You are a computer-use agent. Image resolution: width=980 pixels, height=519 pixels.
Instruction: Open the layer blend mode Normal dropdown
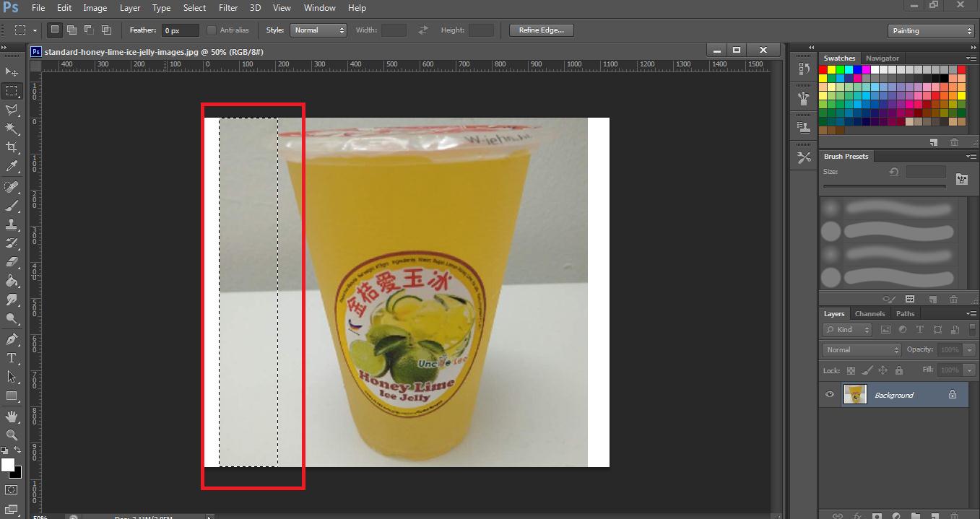tap(862, 350)
